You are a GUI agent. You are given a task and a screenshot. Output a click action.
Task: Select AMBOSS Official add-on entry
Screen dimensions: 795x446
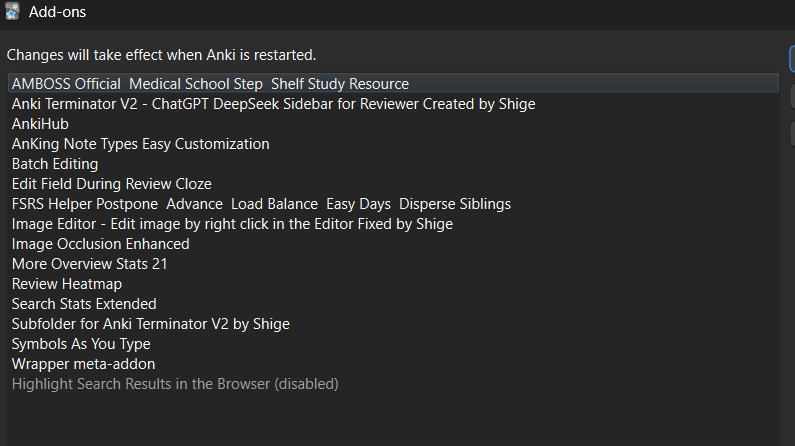click(x=393, y=83)
